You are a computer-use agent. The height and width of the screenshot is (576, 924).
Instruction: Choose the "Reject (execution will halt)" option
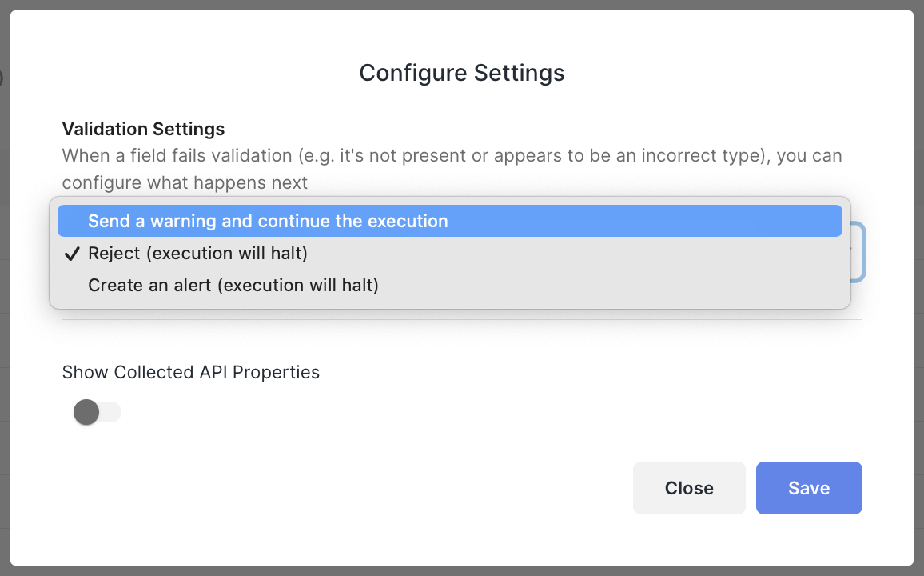pyautogui.click(x=197, y=253)
